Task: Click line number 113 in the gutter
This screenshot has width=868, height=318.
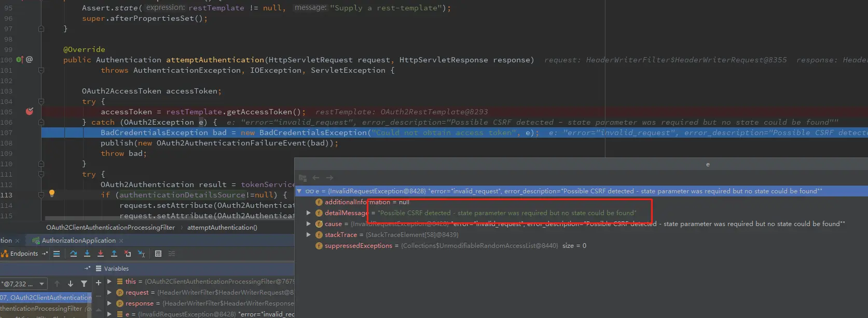Action: point(6,195)
